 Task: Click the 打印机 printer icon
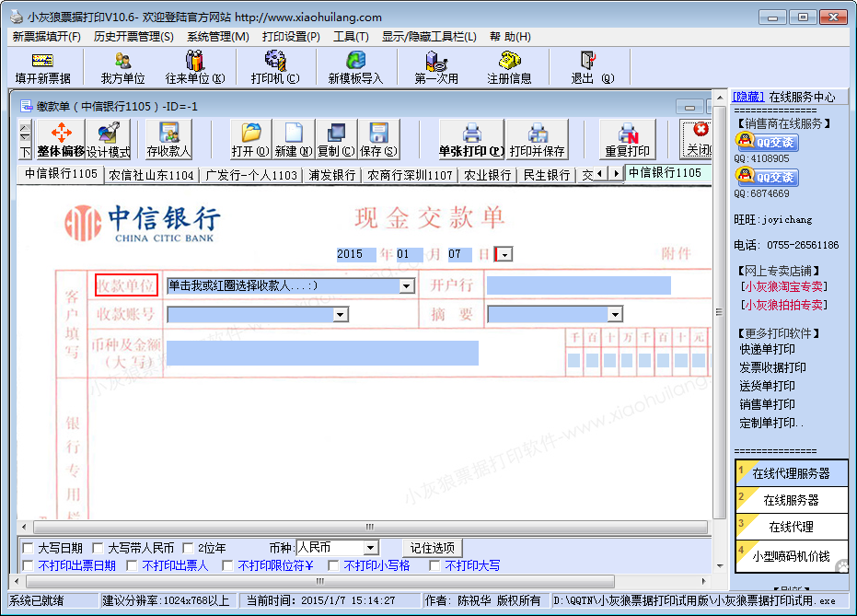tap(274, 67)
